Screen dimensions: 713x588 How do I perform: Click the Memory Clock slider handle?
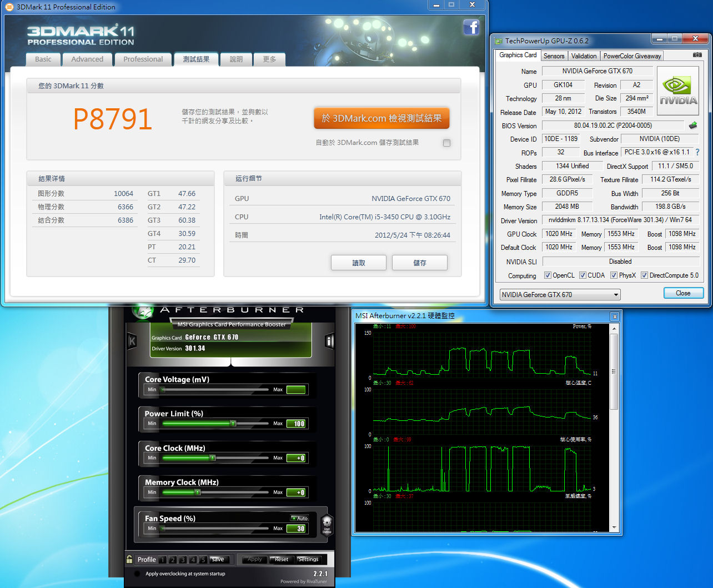(x=198, y=492)
